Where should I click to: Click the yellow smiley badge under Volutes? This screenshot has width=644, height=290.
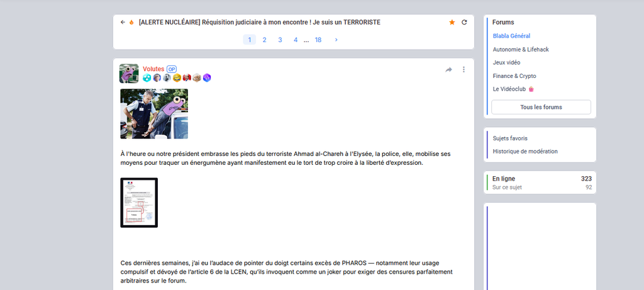[x=177, y=77]
